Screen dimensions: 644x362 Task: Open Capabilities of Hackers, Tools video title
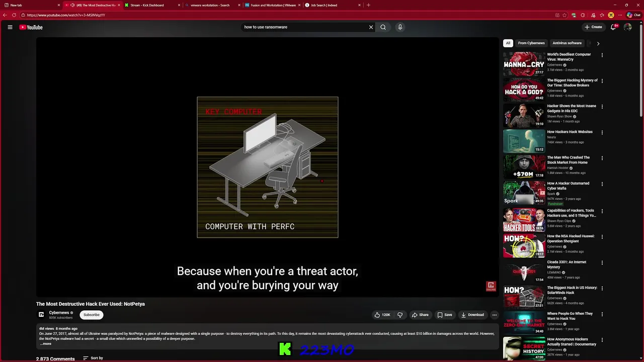(x=572, y=213)
